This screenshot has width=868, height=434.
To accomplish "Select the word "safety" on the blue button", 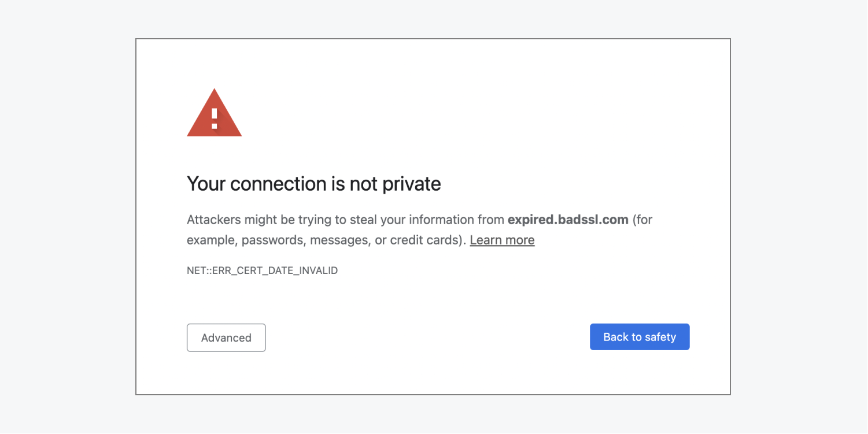I will 660,337.
